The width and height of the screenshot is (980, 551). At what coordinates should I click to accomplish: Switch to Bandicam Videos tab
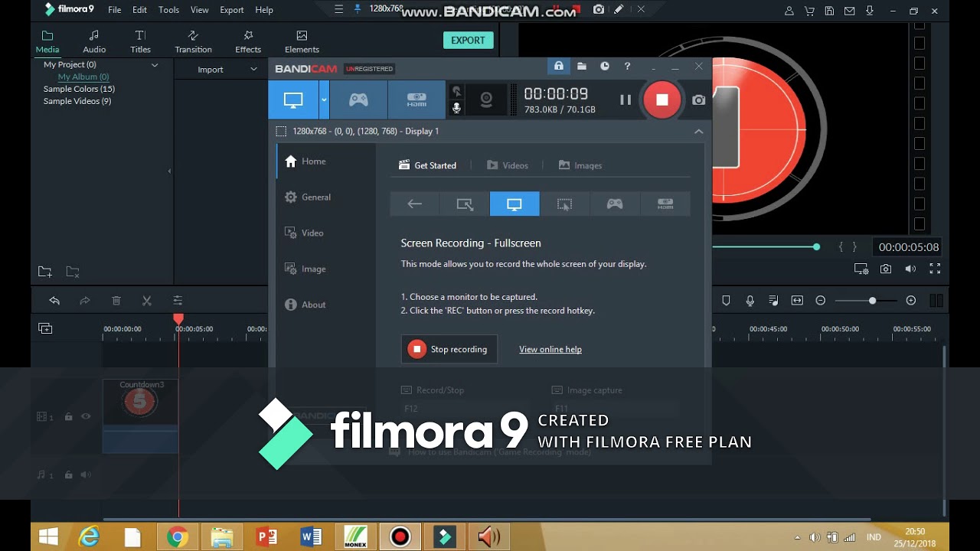(x=508, y=165)
